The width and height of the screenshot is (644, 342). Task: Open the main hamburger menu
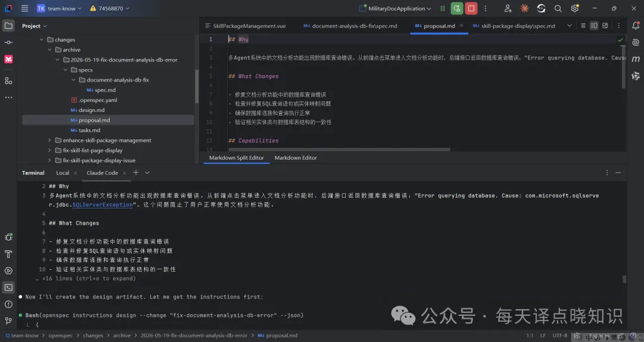tap(24, 8)
